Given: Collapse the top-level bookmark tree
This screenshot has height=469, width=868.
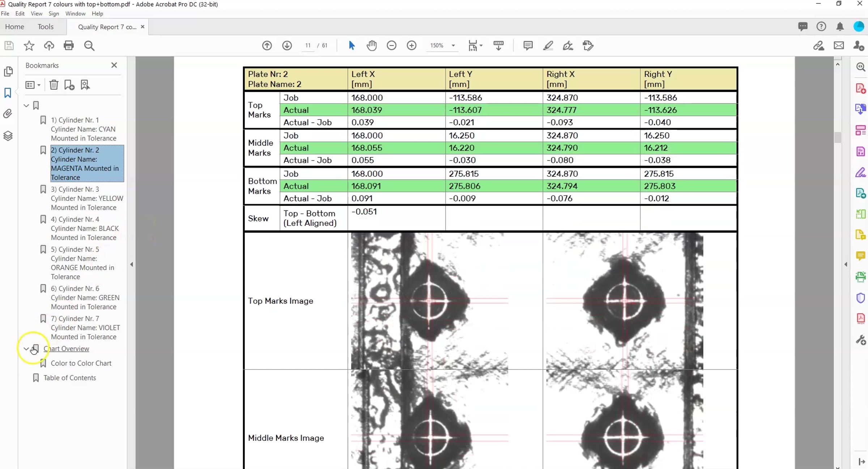Looking at the screenshot, I should coord(26,106).
